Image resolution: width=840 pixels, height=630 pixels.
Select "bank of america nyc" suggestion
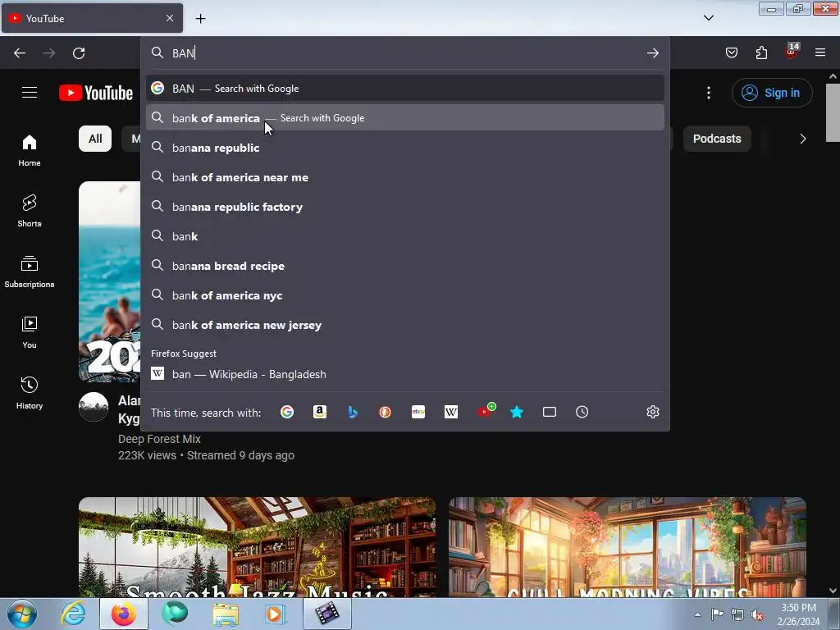(405, 295)
